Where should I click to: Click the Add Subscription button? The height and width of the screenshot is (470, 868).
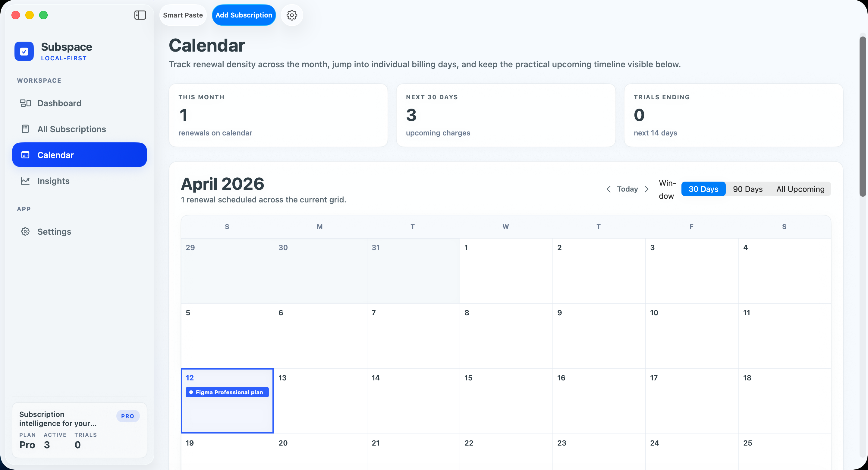click(244, 15)
